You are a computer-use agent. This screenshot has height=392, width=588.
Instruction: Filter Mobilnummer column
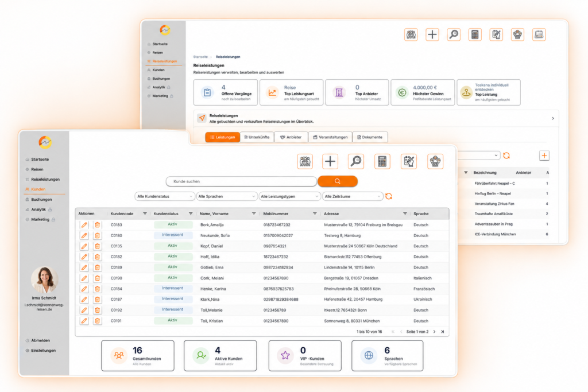point(315,214)
